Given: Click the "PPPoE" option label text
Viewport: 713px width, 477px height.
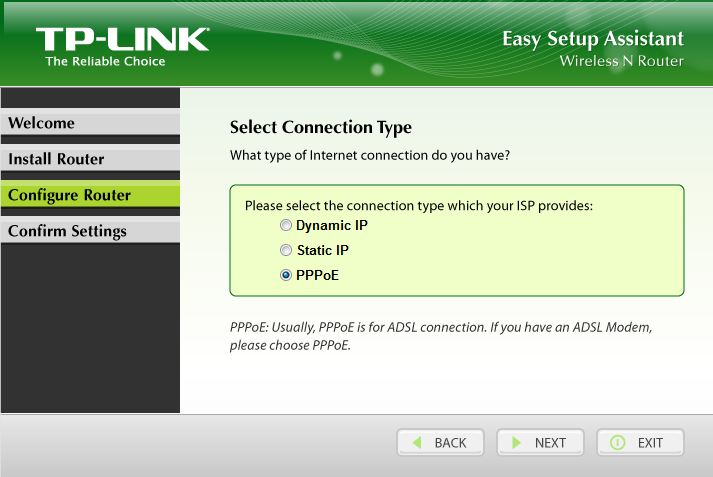Looking at the screenshot, I should coord(318,275).
